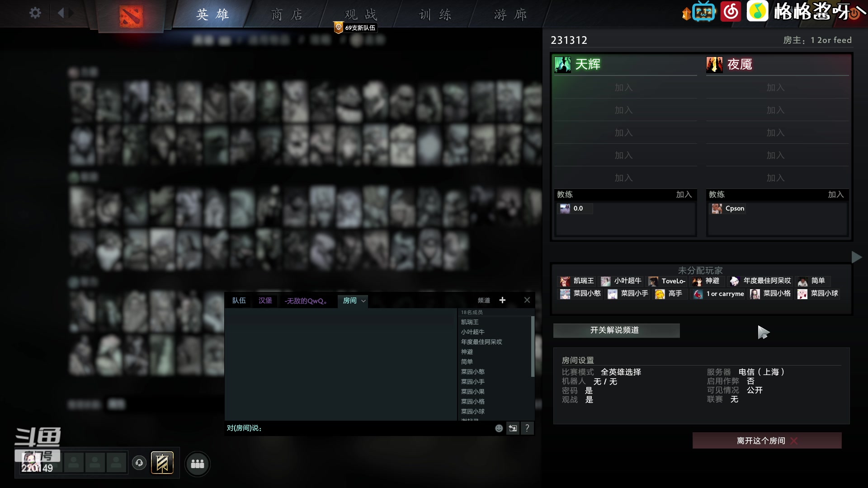Open the 房间 chat tab dropdown arrow
This screenshot has width=868, height=488.
pos(363,301)
